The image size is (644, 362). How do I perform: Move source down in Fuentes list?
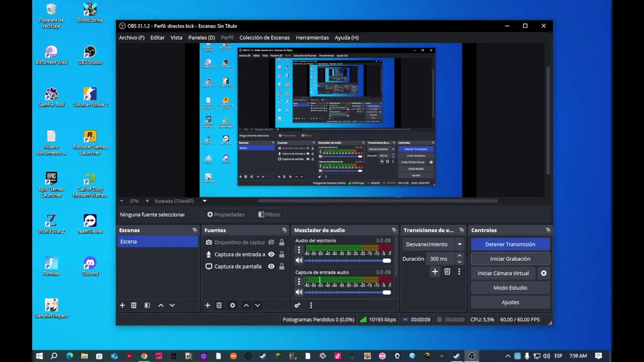click(x=258, y=305)
